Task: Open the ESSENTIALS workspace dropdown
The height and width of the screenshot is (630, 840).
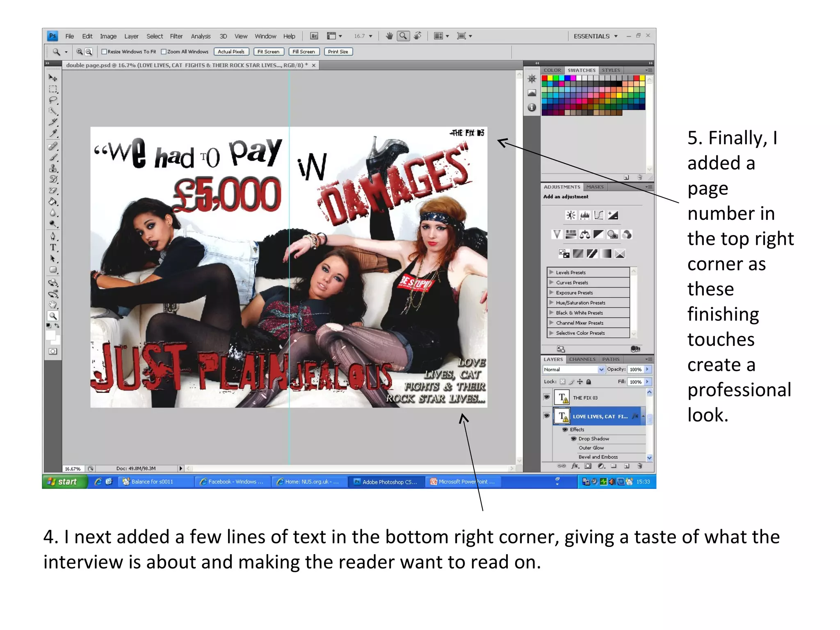Action: [596, 36]
